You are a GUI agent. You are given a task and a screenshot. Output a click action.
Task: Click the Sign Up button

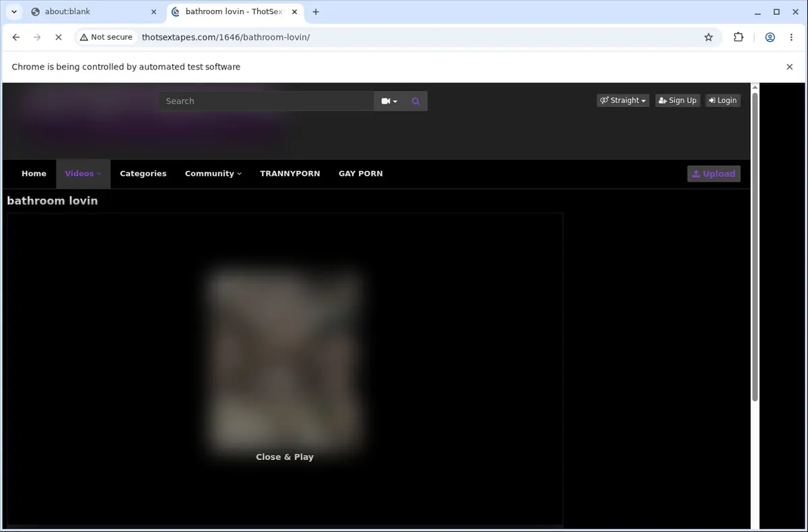pyautogui.click(x=677, y=100)
